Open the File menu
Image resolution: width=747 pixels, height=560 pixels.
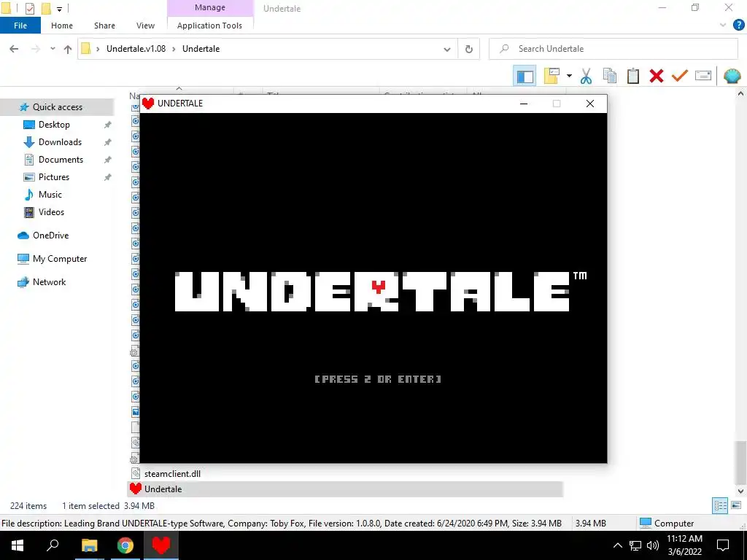coord(20,26)
